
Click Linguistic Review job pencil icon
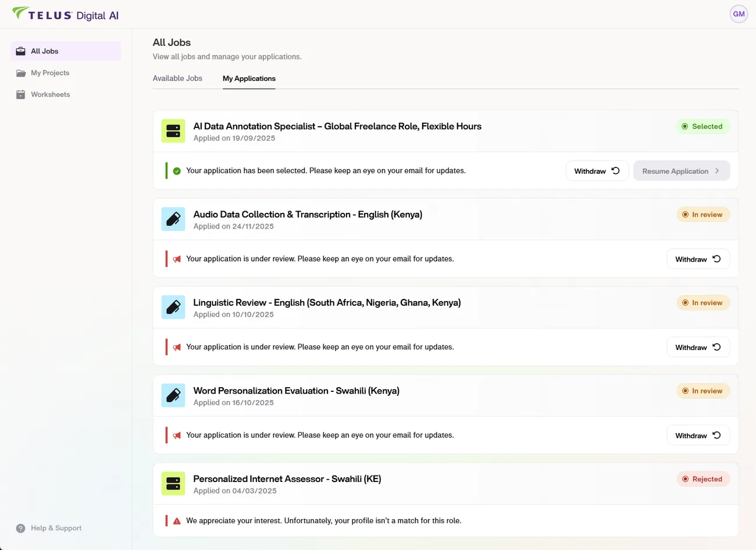click(173, 307)
